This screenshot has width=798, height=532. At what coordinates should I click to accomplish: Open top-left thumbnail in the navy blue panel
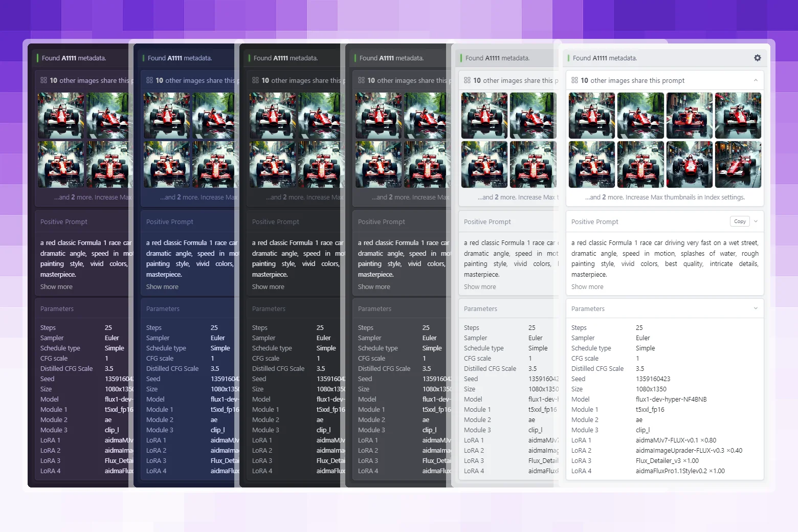tap(166, 116)
